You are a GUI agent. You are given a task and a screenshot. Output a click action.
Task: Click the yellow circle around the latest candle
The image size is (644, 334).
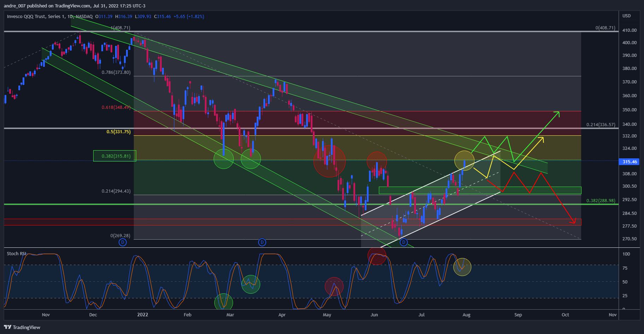464,161
